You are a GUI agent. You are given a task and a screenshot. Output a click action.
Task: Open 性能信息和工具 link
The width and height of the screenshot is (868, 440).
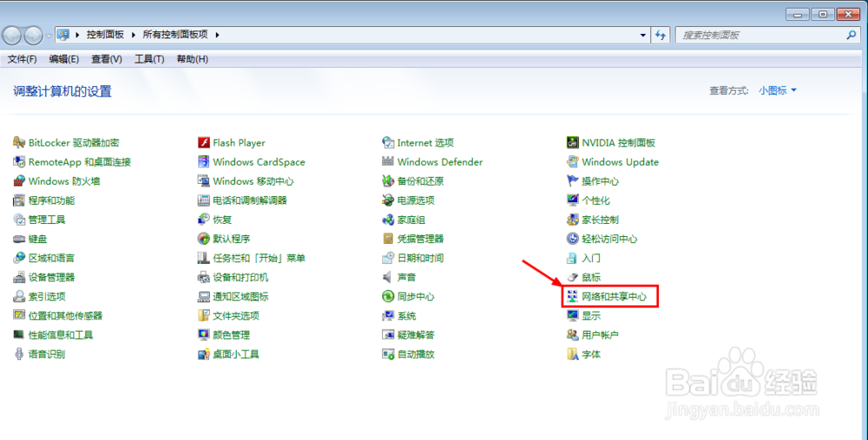point(61,335)
